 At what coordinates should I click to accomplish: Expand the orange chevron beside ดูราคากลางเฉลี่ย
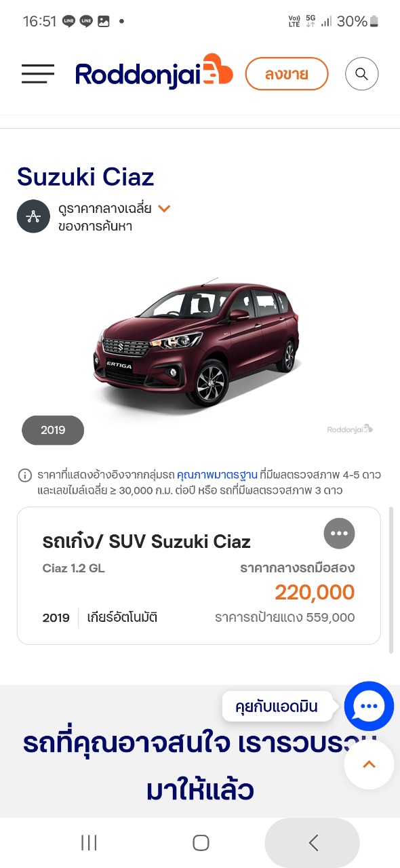click(x=164, y=208)
